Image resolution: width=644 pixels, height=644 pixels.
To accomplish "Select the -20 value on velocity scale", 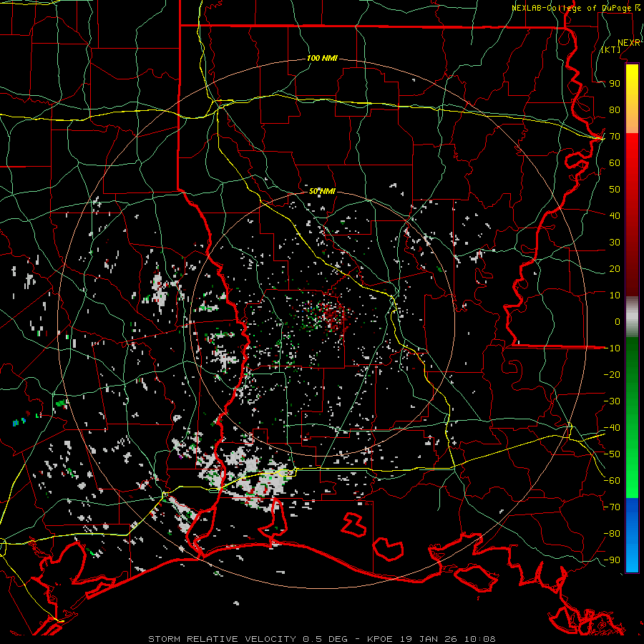I will pos(612,374).
